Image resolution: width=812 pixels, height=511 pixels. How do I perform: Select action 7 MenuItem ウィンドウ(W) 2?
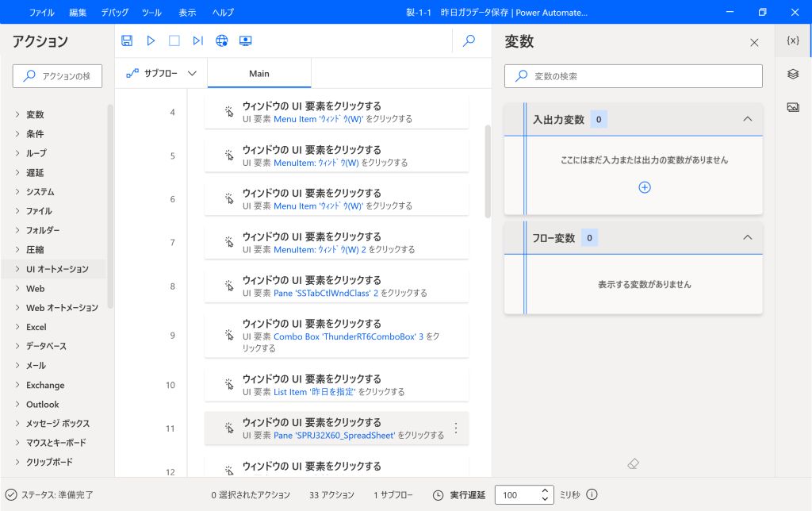click(336, 243)
